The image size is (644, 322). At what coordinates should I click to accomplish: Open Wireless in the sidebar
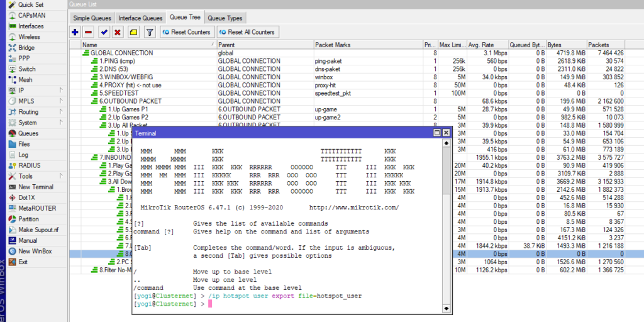coord(30,37)
